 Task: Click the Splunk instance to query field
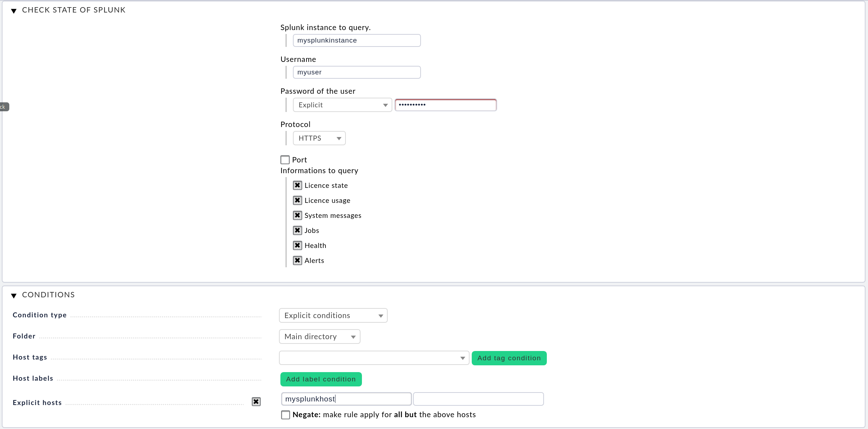click(x=357, y=40)
